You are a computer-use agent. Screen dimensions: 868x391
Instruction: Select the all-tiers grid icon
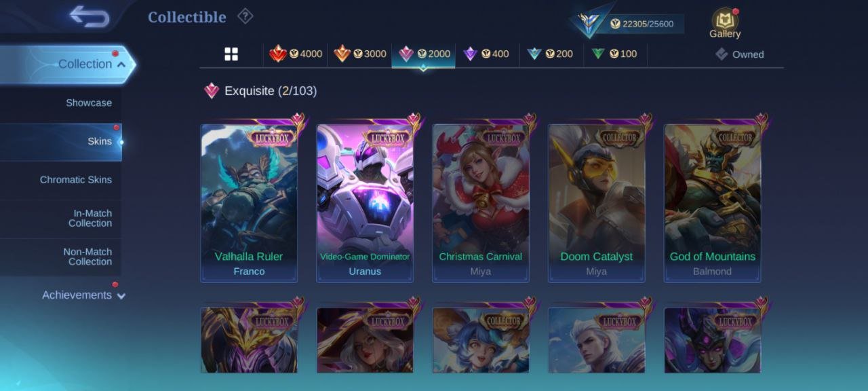231,54
